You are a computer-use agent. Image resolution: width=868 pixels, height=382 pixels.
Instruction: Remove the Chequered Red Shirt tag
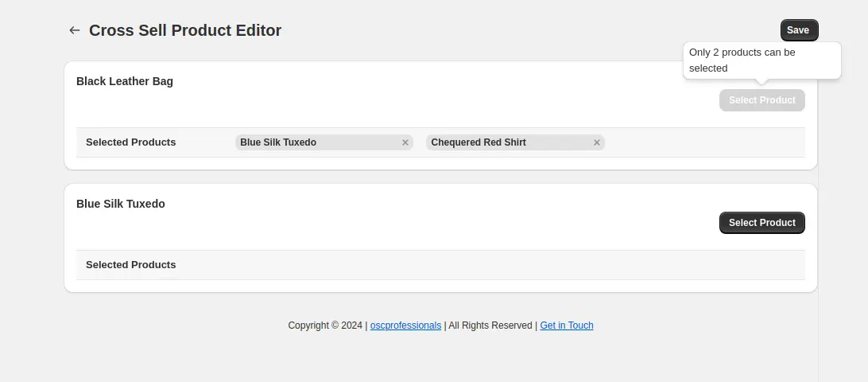tap(597, 142)
